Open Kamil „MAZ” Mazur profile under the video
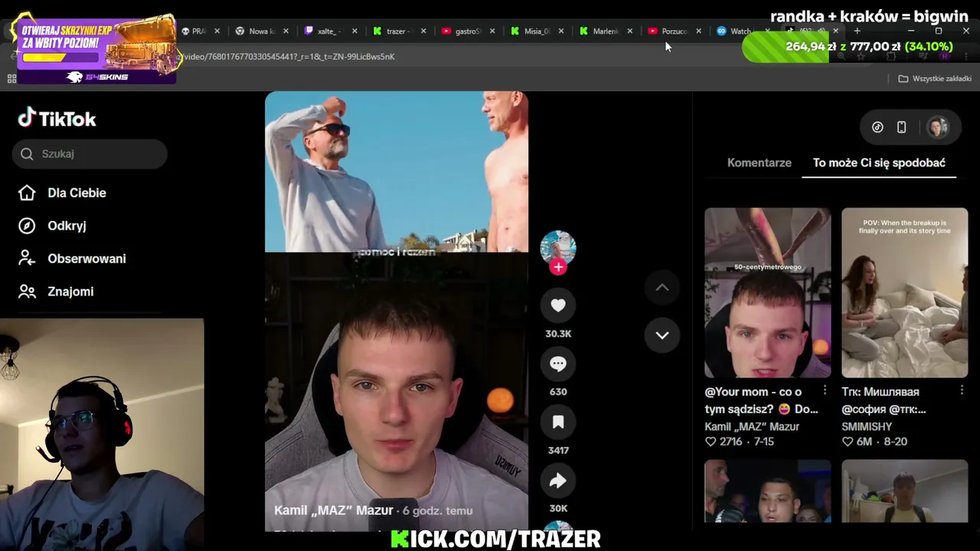Image resolution: width=980 pixels, height=551 pixels. point(333,510)
